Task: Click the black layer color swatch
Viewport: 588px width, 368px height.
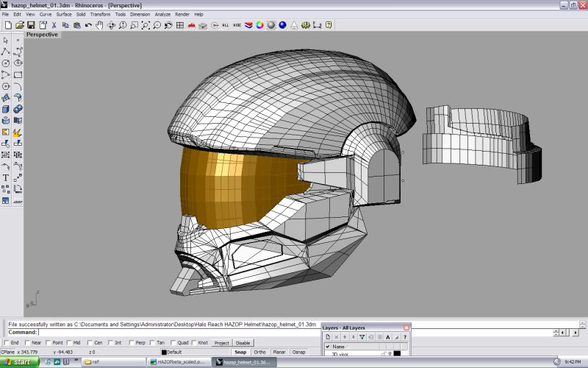Action: pyautogui.click(x=397, y=354)
